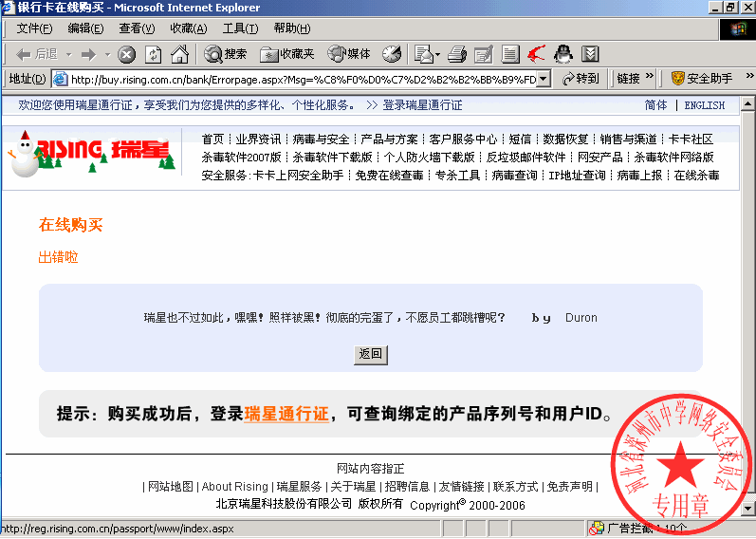Open the 网站地图 footer link
The image size is (756, 539).
(x=170, y=487)
